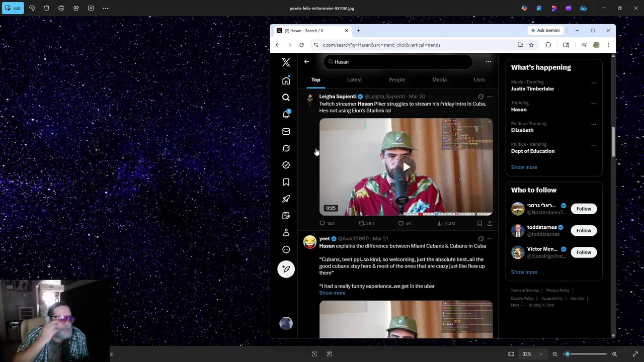
Task: Follow the @Nosterdamu7 account
Action: (x=584, y=209)
